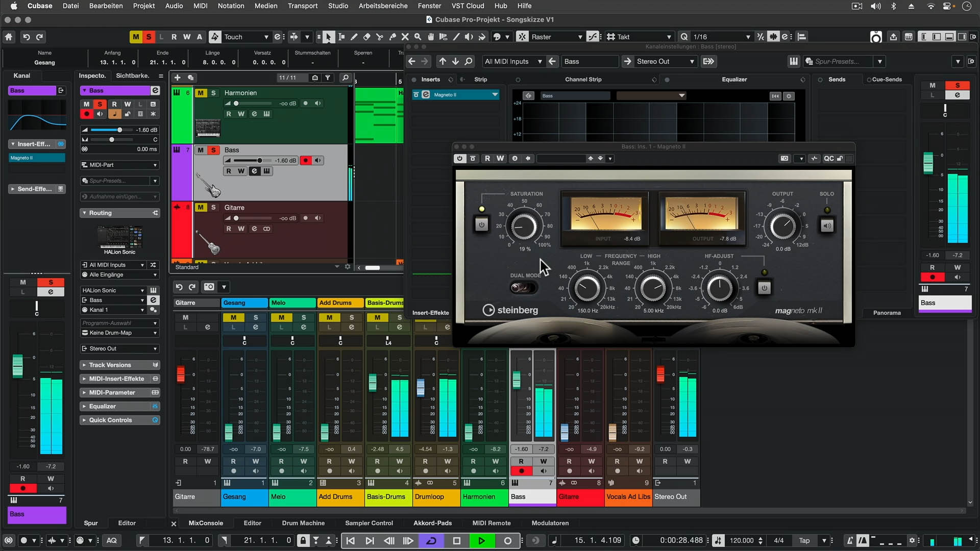Click the Magneto II snapshot camera icon

[x=785, y=159]
